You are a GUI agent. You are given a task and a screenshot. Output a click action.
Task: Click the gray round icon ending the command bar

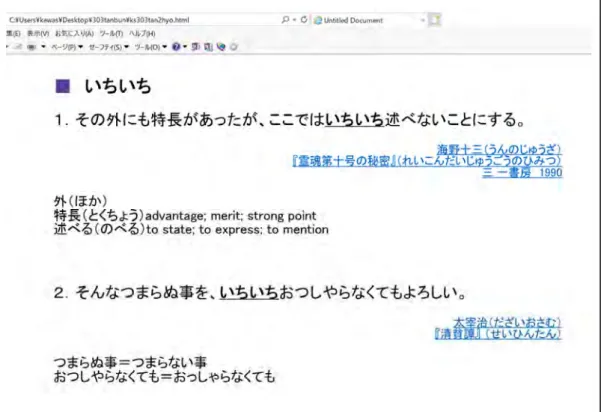tap(233, 47)
